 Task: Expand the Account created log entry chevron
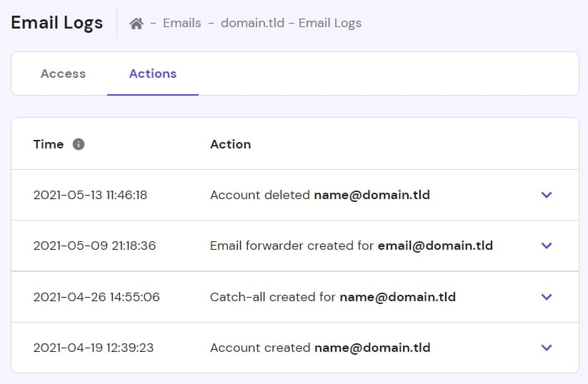click(547, 348)
